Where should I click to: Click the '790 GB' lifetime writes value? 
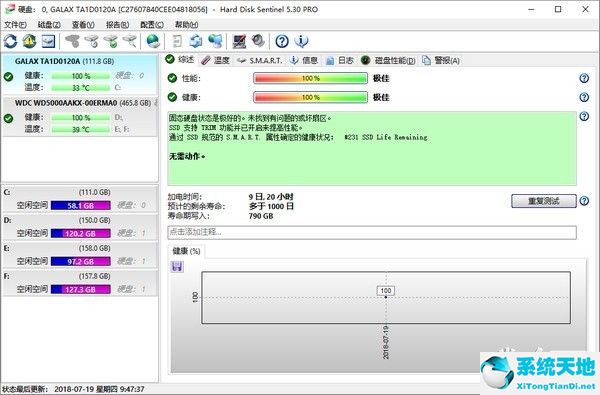pyautogui.click(x=261, y=216)
